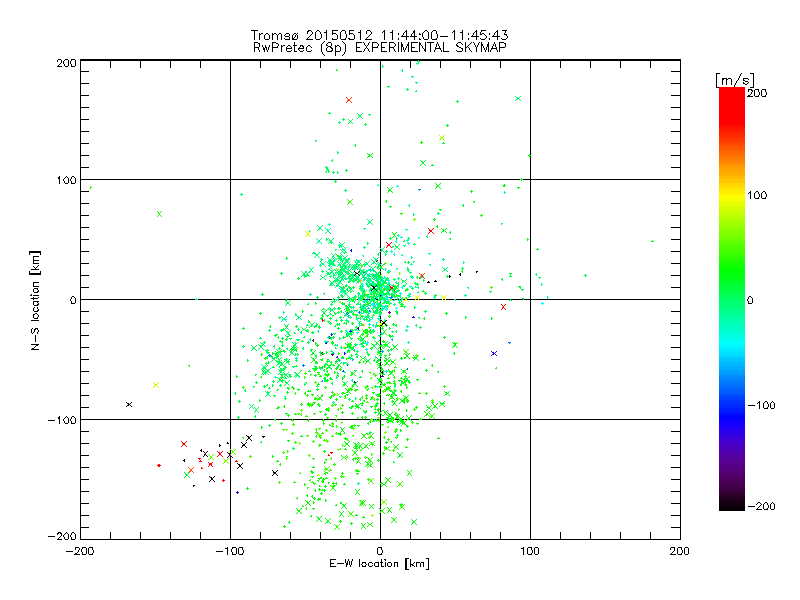Select the '[m/s]' unit label above the colorbar
This screenshot has width=800, height=600.
[x=734, y=80]
